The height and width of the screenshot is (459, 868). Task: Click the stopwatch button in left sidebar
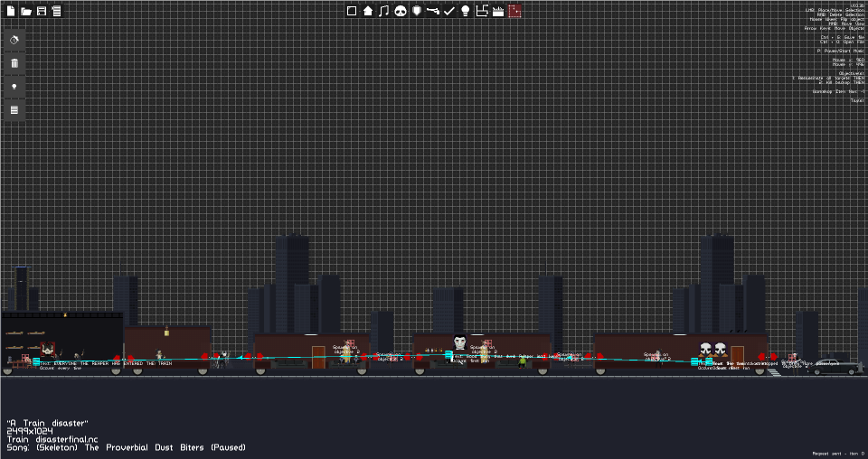coord(14,40)
